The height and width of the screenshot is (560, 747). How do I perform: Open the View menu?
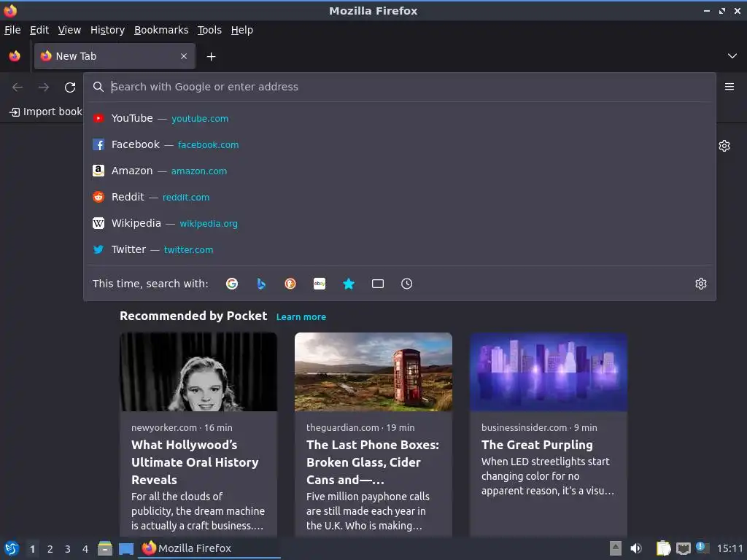click(69, 30)
